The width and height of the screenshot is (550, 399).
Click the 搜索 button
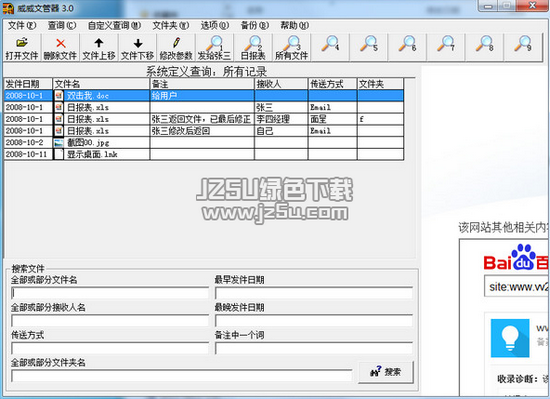(386, 372)
